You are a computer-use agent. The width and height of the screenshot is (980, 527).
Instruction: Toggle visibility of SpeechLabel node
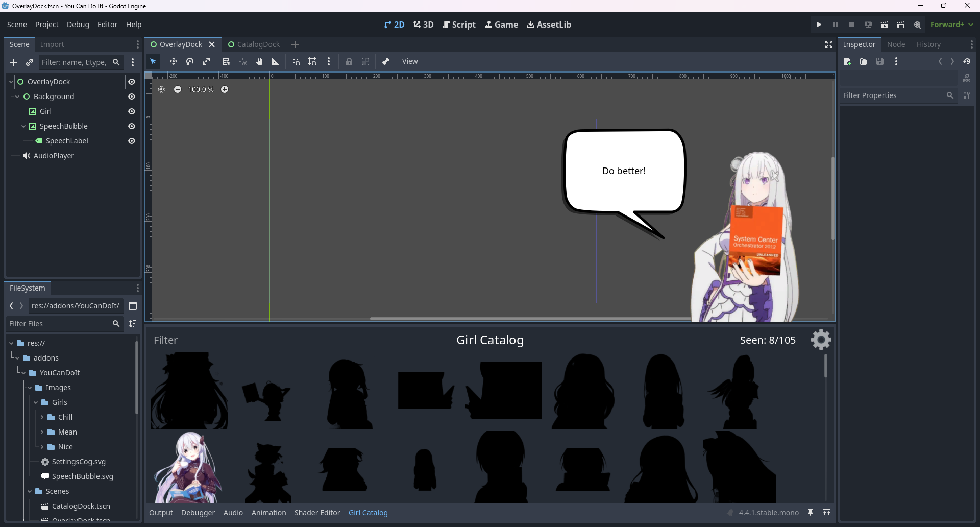(132, 141)
